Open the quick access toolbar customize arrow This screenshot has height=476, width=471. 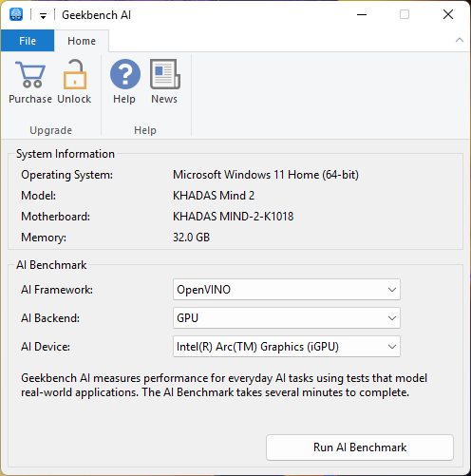(43, 15)
